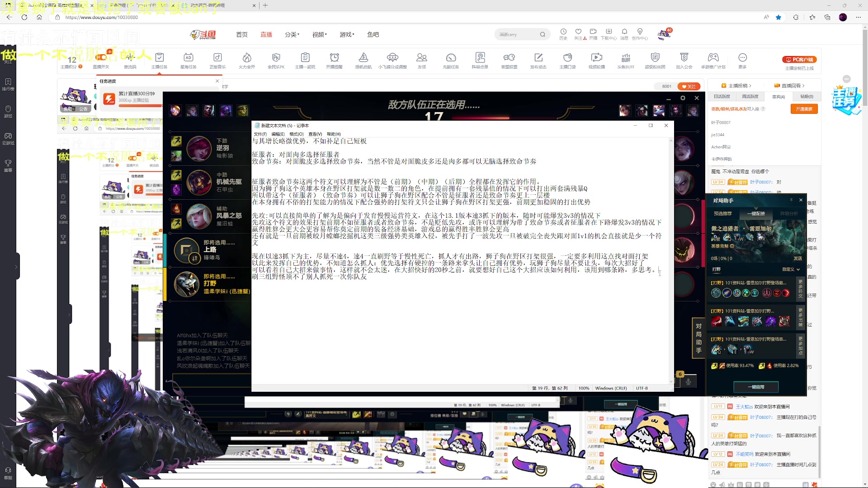The image size is (868, 488).
Task: Expand 更多出装 in item build row
Action: (800, 317)
